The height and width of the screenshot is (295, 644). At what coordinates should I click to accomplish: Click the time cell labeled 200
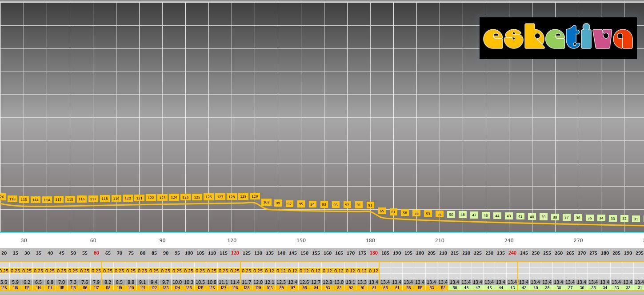[x=420, y=253]
